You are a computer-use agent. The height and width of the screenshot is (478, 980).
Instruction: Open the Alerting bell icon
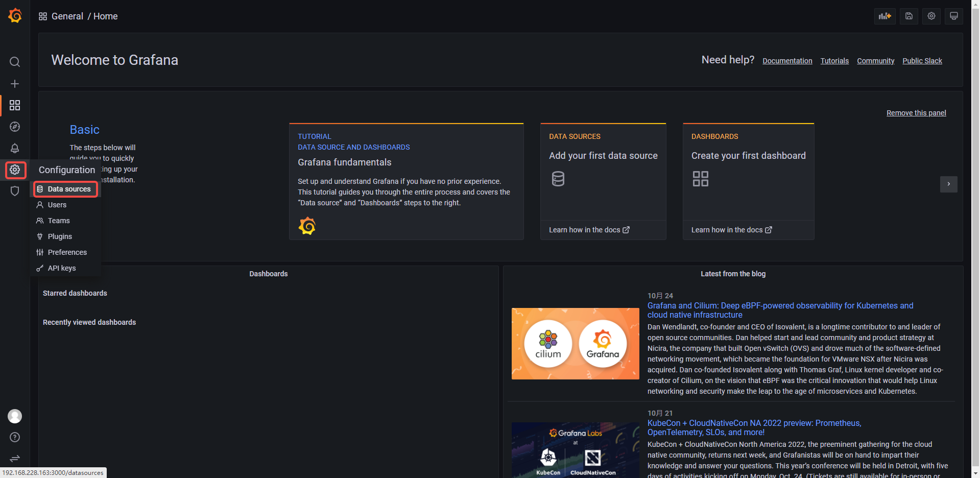(15, 148)
